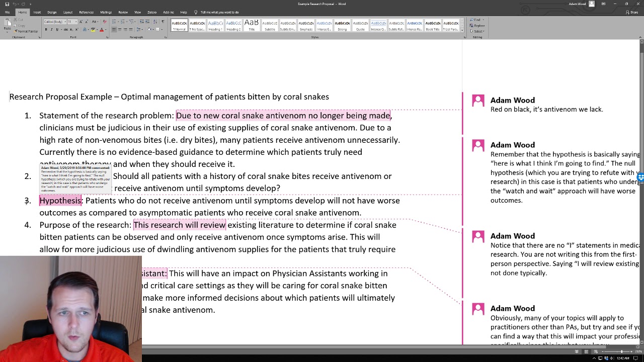
Task: Click the Clear All Formatting icon
Action: (x=105, y=22)
